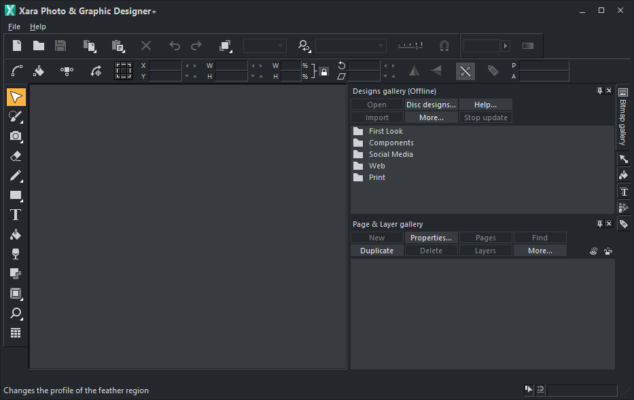
Task: Click the Redo arrow icon
Action: click(x=196, y=46)
